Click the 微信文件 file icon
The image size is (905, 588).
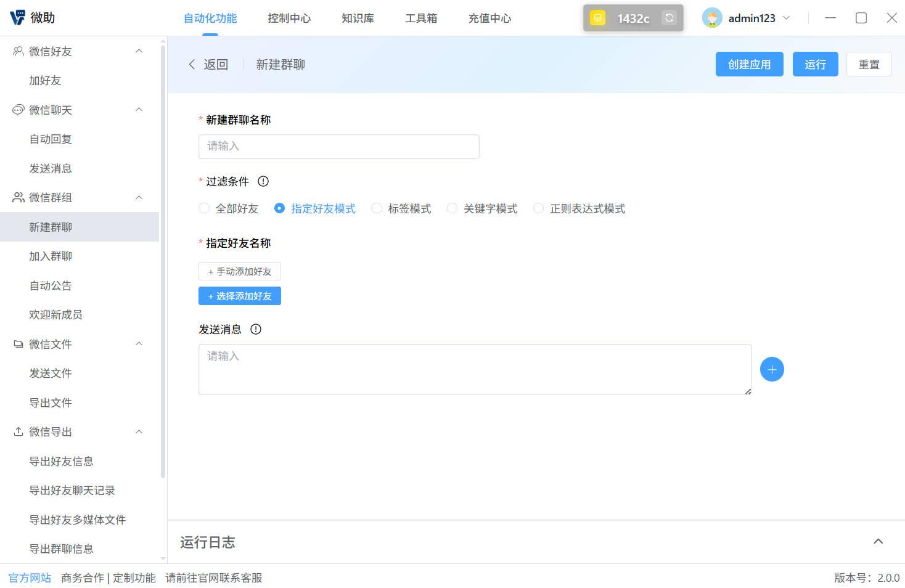coord(18,343)
